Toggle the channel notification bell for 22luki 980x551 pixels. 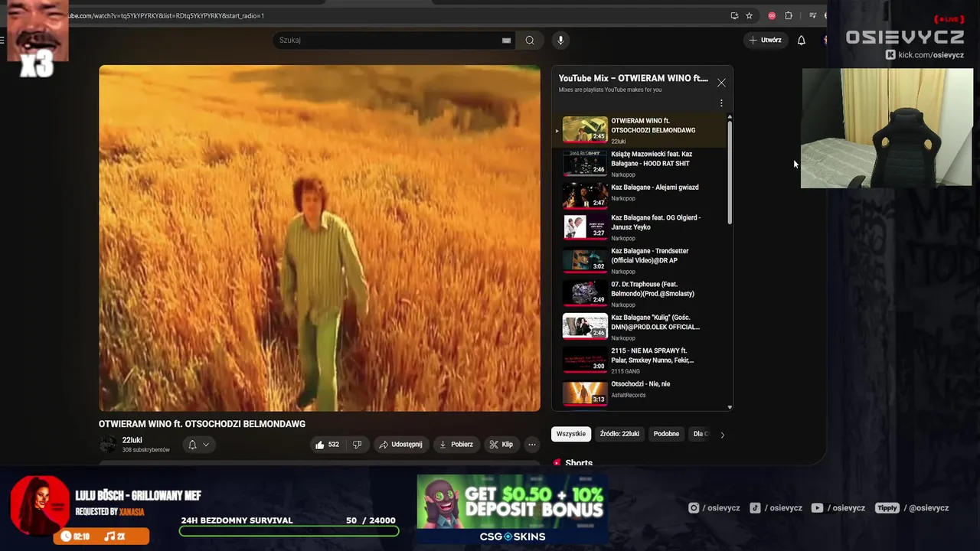[192, 445]
